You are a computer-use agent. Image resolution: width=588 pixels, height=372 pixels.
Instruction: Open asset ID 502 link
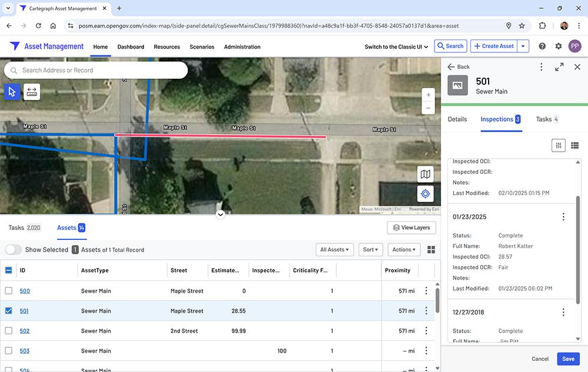pyautogui.click(x=25, y=331)
